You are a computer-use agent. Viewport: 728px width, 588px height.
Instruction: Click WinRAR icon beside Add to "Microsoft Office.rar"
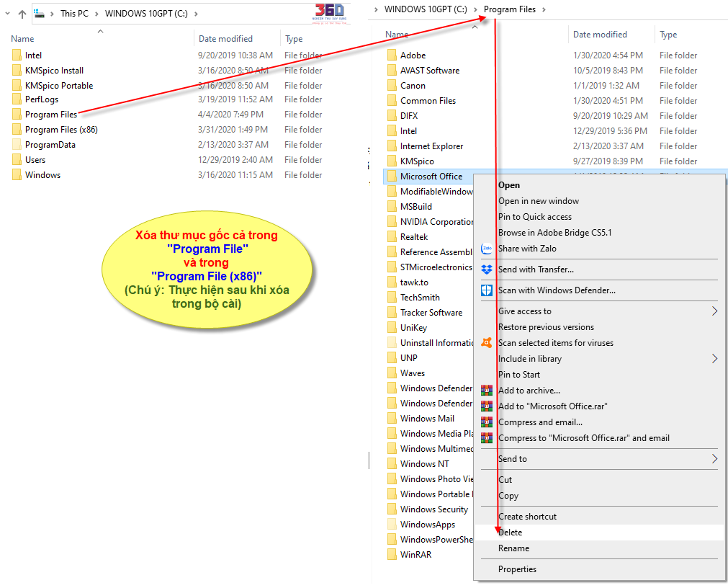point(486,406)
